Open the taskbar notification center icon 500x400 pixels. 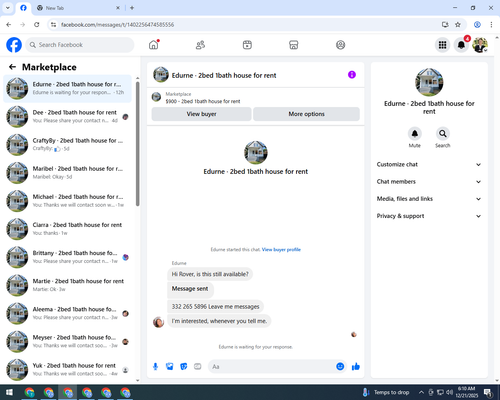click(x=488, y=392)
